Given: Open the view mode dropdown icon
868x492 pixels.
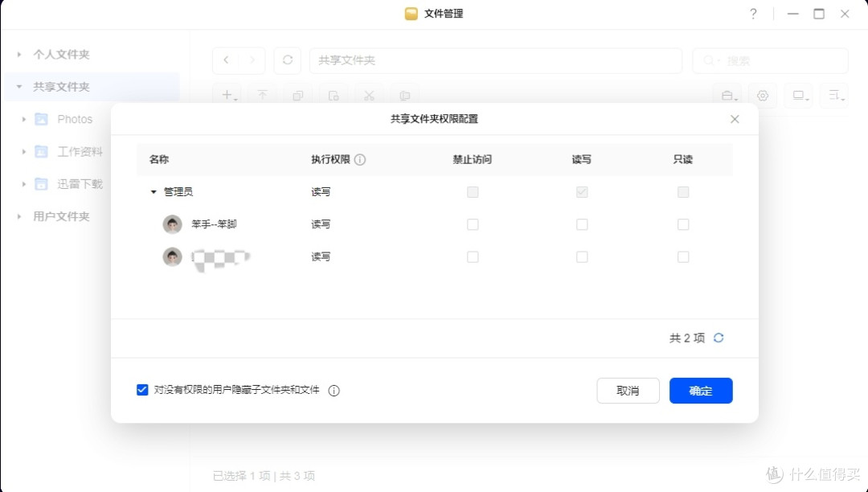Looking at the screenshot, I should 800,96.
